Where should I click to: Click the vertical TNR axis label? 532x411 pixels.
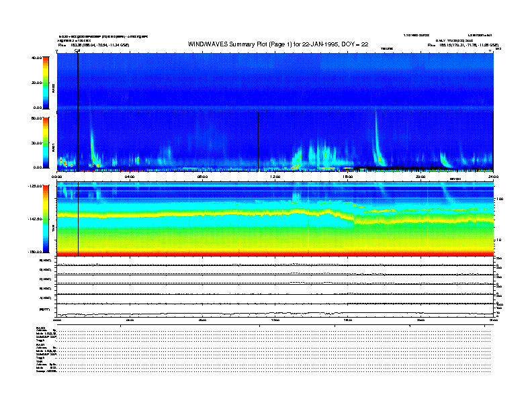[54, 229]
